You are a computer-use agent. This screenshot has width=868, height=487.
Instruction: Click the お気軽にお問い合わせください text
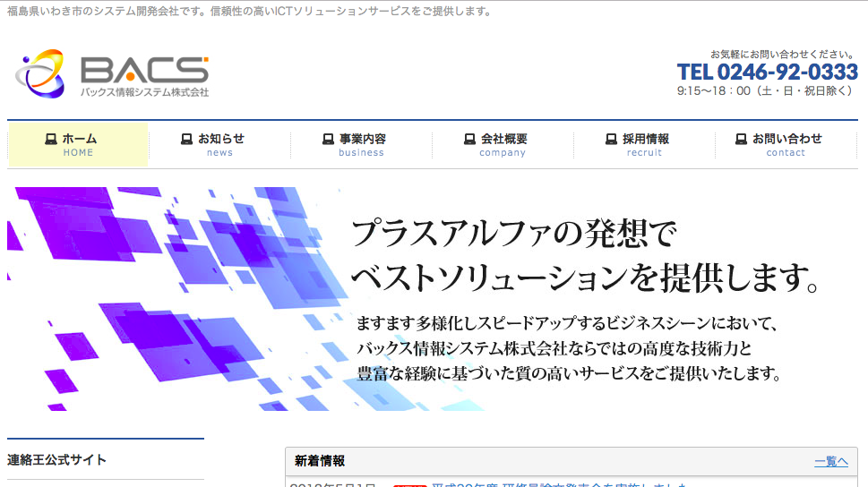tap(783, 55)
